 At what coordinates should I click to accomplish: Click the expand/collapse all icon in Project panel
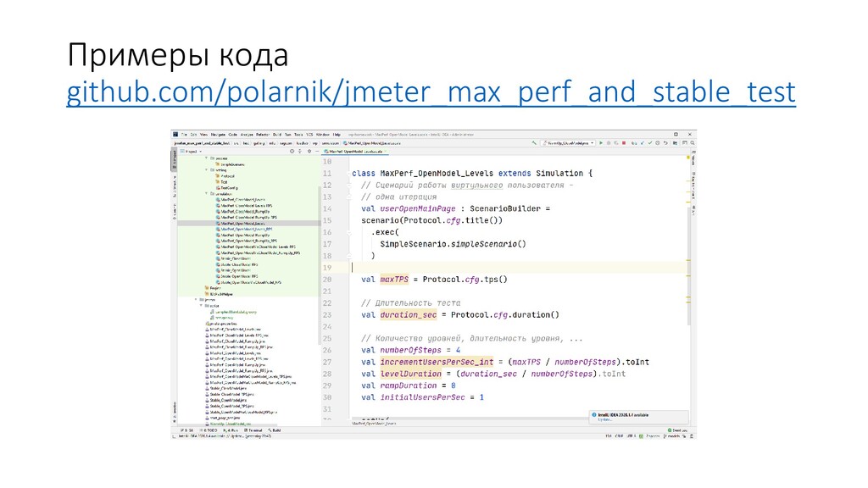click(x=299, y=151)
